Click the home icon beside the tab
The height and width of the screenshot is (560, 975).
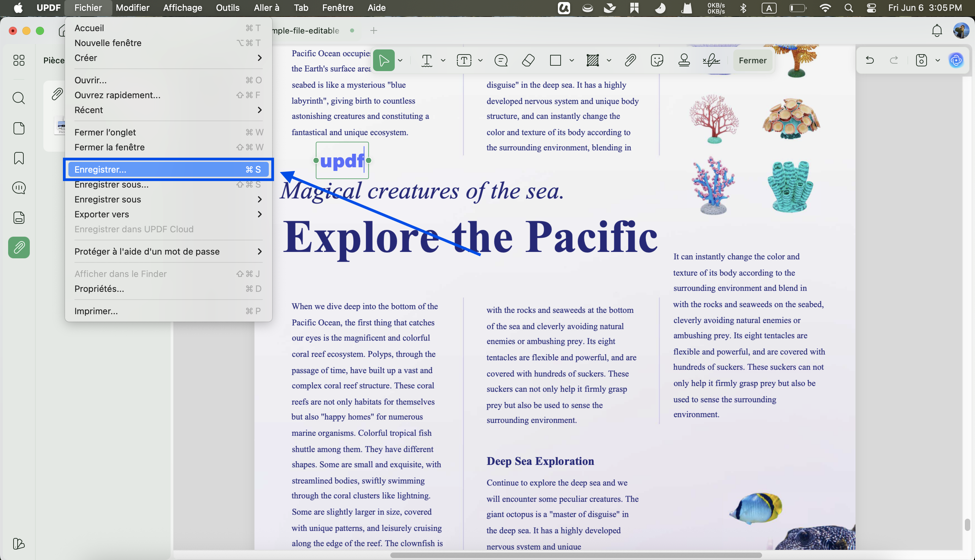point(62,31)
